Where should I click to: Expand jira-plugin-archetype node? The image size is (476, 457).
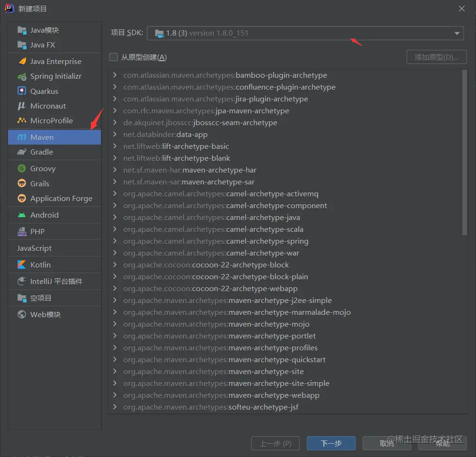(x=115, y=99)
